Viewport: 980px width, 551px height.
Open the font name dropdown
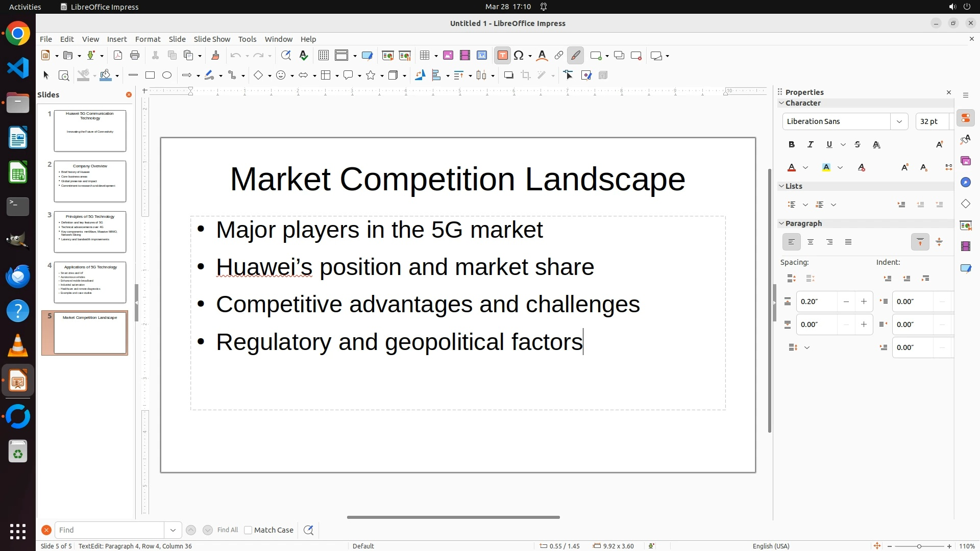tap(899, 121)
